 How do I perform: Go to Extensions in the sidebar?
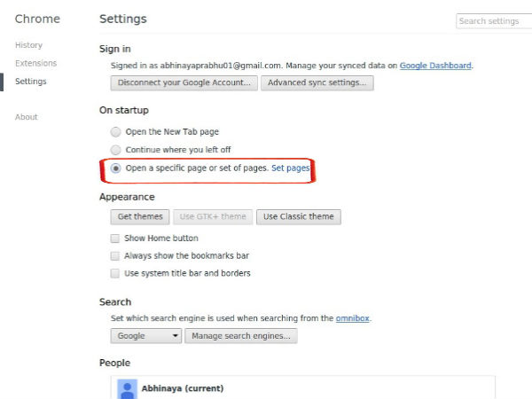[35, 63]
